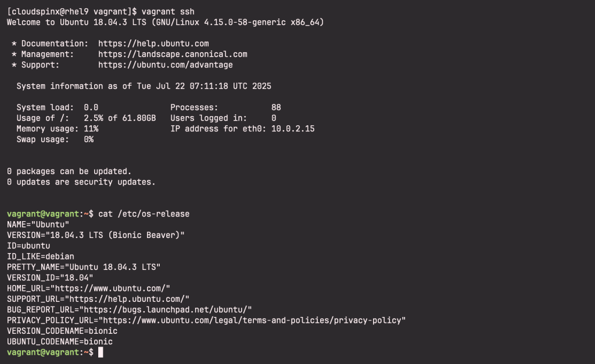Click the VERSION_CODENAME=bionic line

[62, 331]
